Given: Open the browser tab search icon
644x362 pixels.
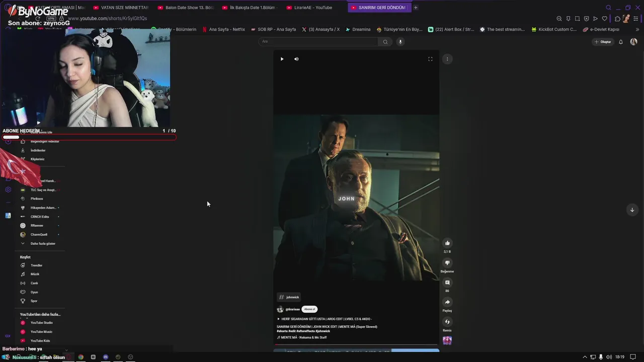Looking at the screenshot, I should pyautogui.click(x=608, y=8).
